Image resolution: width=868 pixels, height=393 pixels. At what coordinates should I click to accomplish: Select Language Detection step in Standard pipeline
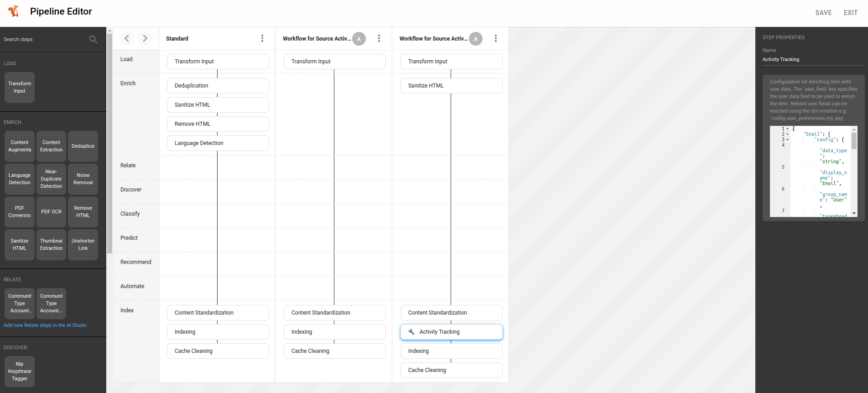(x=218, y=143)
